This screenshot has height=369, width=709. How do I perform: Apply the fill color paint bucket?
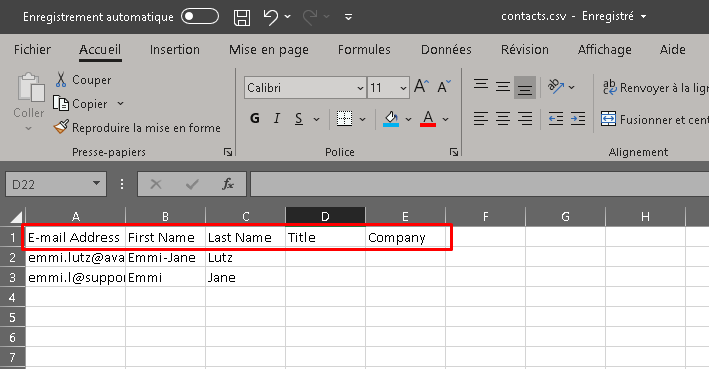(391, 119)
